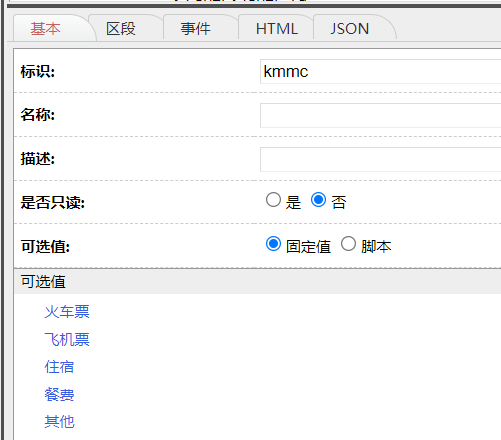Select 是 for 是否只读
501x440 pixels.
pos(273,200)
